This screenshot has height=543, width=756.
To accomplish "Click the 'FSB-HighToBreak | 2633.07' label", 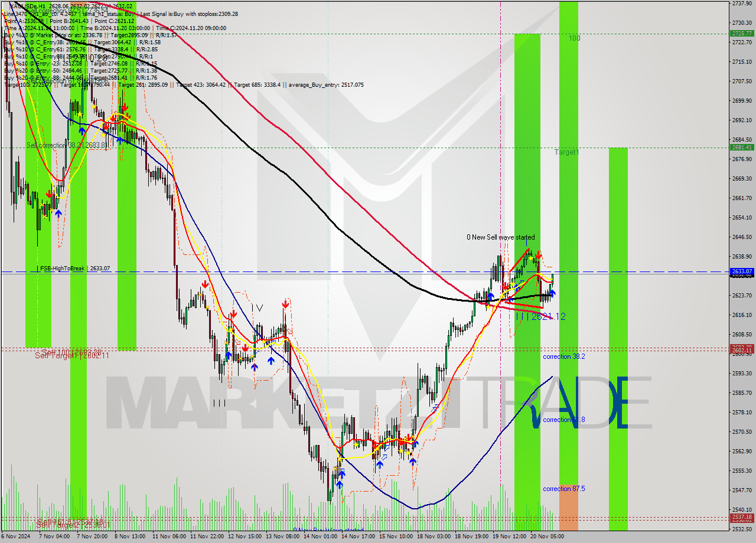I will (74, 269).
